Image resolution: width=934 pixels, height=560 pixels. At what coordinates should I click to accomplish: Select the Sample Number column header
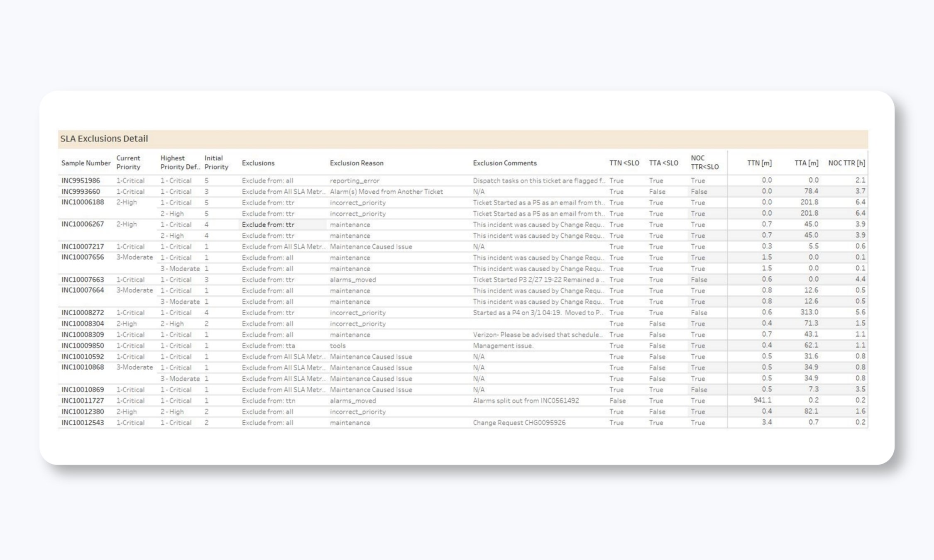86,163
